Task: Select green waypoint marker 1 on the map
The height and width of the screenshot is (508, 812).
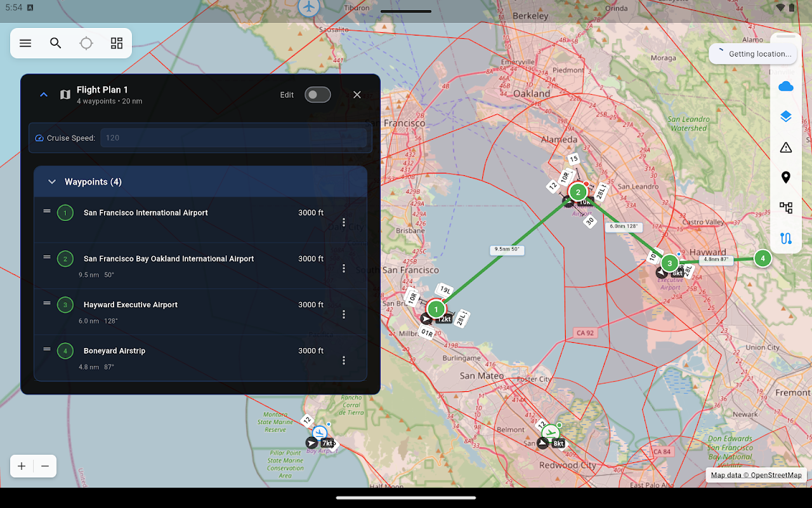Action: (436, 309)
